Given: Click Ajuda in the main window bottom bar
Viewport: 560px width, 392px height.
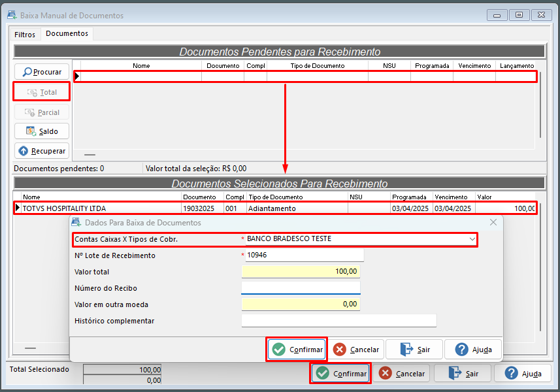Looking at the screenshot, I should pyautogui.click(x=523, y=374).
